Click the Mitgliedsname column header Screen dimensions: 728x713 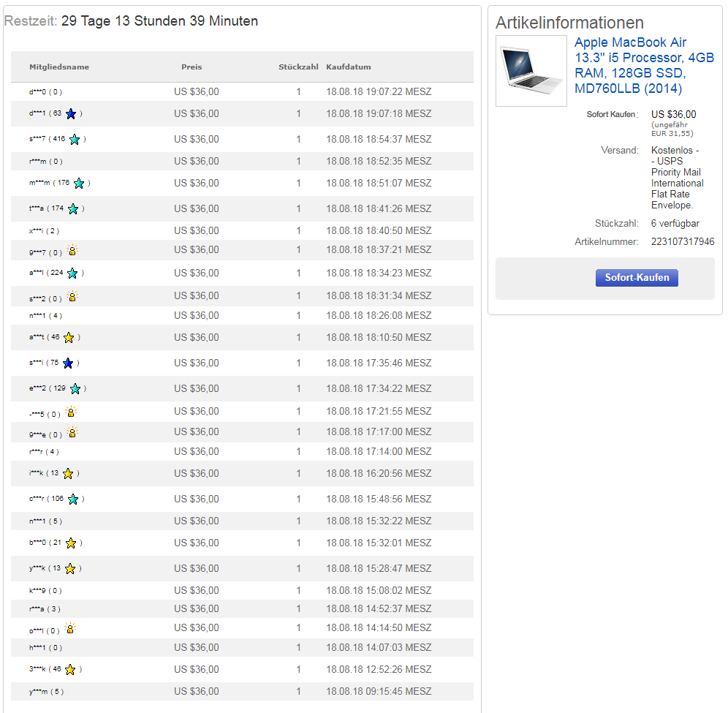[59, 67]
